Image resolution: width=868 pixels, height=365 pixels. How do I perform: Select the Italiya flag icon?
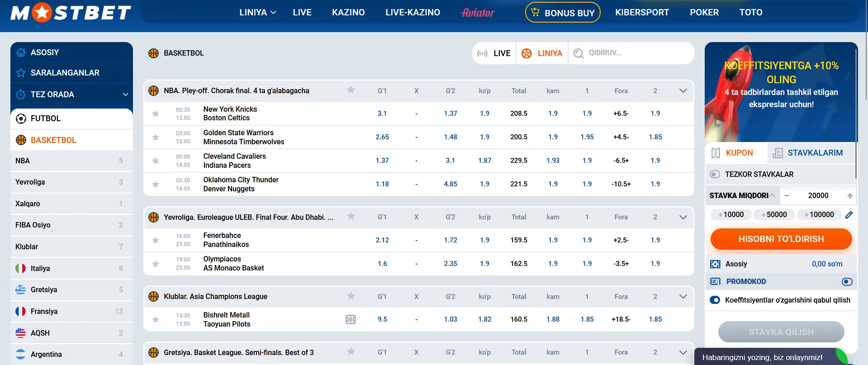click(x=21, y=269)
